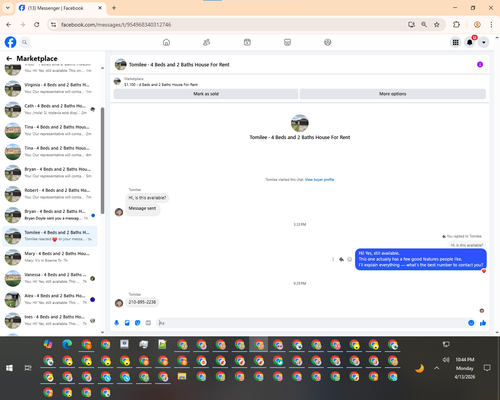Open the taskbar clock and date
The width and height of the screenshot is (500, 400).
[x=465, y=368]
